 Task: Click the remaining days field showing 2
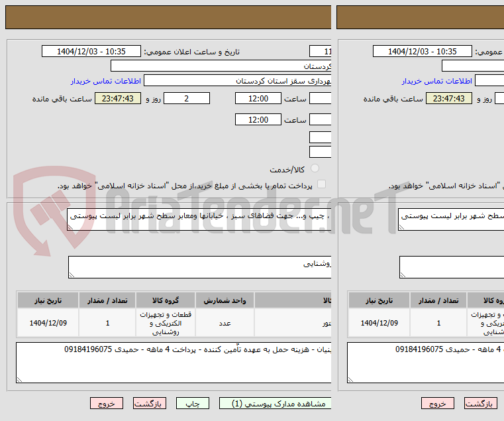[187, 98]
